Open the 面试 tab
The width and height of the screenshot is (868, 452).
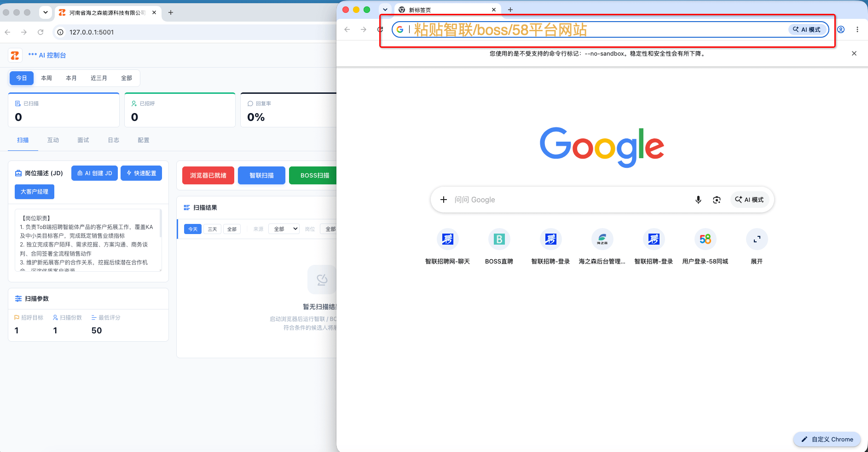pyautogui.click(x=83, y=140)
